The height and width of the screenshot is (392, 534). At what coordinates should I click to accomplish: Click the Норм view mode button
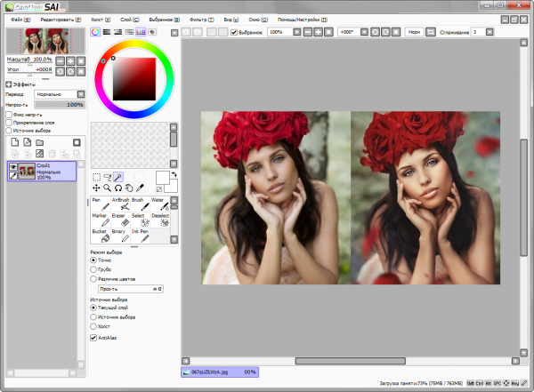414,32
